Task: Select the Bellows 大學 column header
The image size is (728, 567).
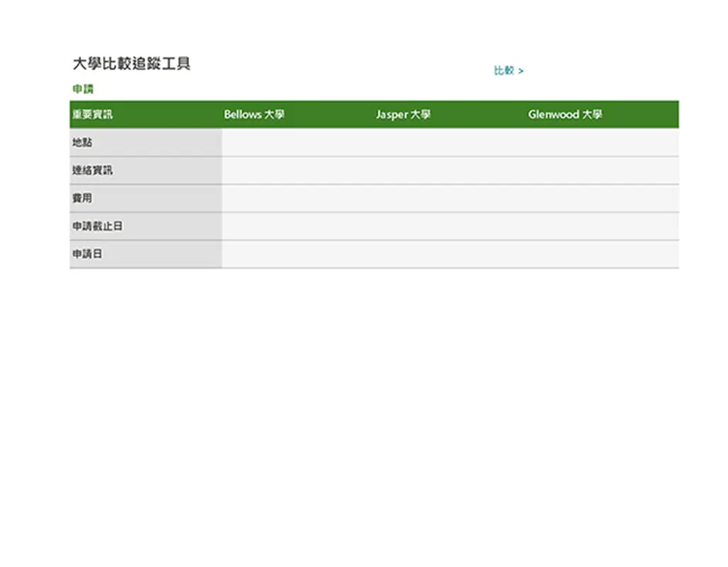Action: [x=254, y=115]
